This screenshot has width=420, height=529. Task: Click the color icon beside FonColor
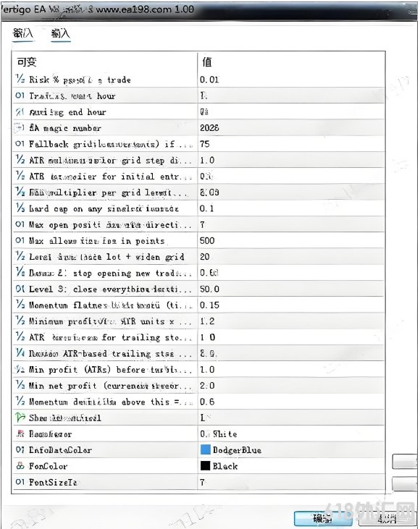coord(20,466)
